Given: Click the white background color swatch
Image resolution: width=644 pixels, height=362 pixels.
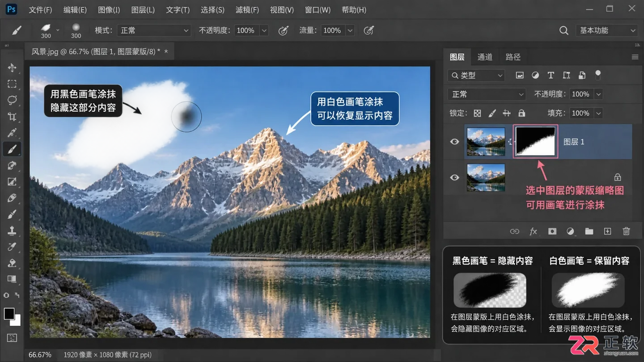Looking at the screenshot, I should [17, 321].
